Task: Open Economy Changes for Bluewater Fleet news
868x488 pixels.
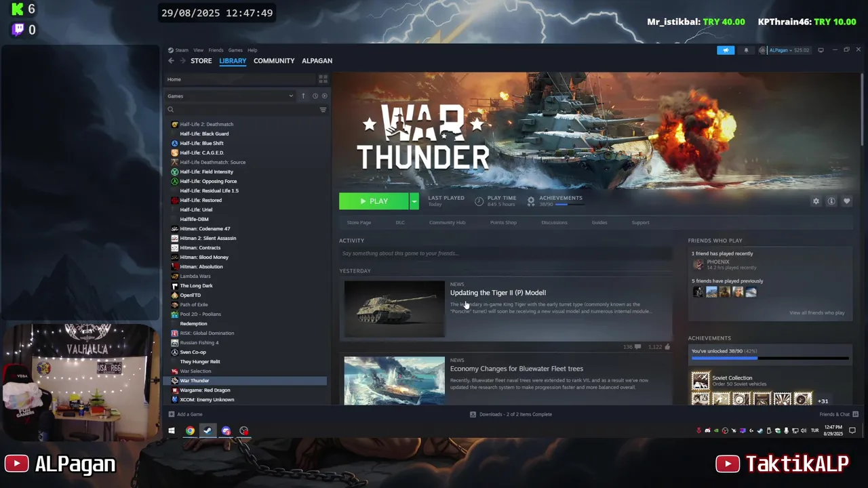Action: 517,369
